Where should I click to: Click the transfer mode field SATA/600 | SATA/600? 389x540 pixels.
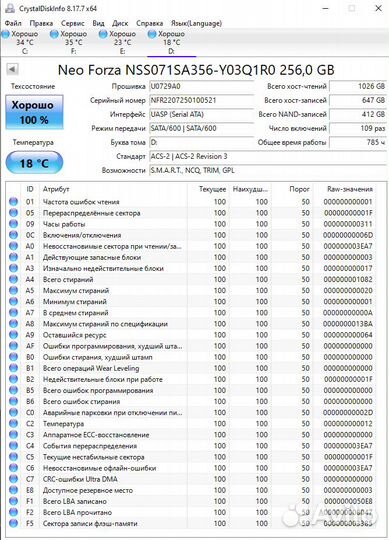201,128
